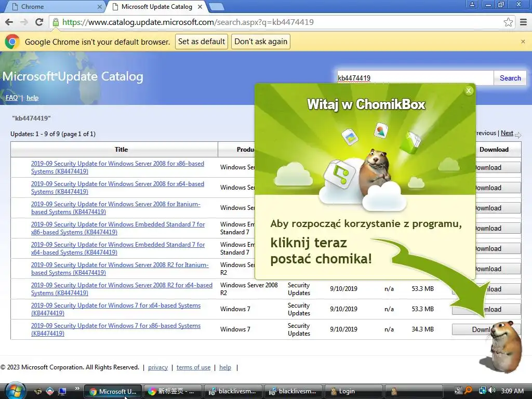The height and width of the screenshot is (399, 532).
Task: Click the Search button
Action: click(x=510, y=78)
